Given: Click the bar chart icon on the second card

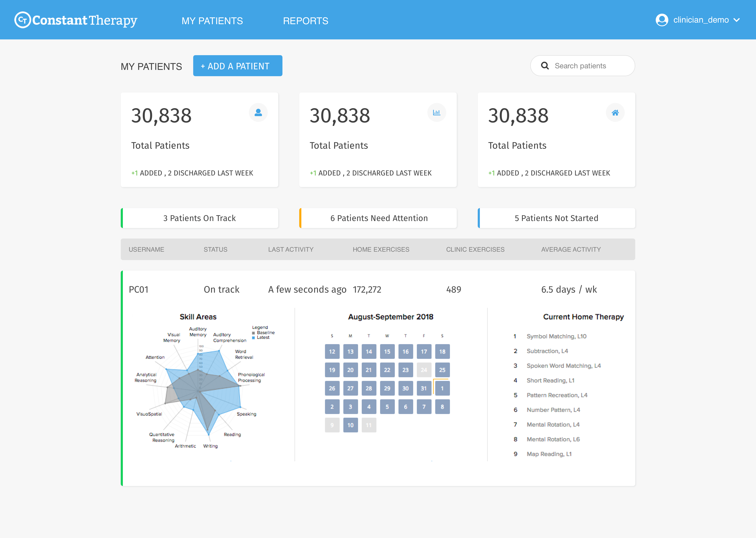Looking at the screenshot, I should [x=437, y=113].
